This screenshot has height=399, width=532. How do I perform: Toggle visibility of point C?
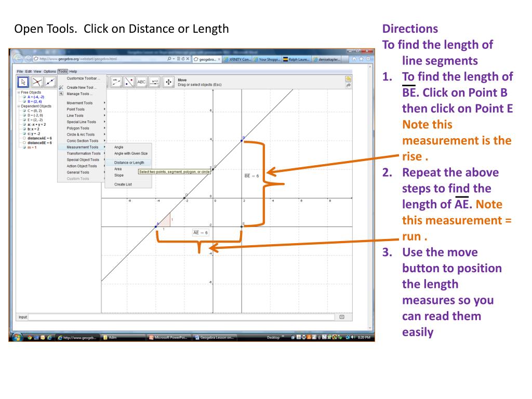pyautogui.click(x=24, y=111)
